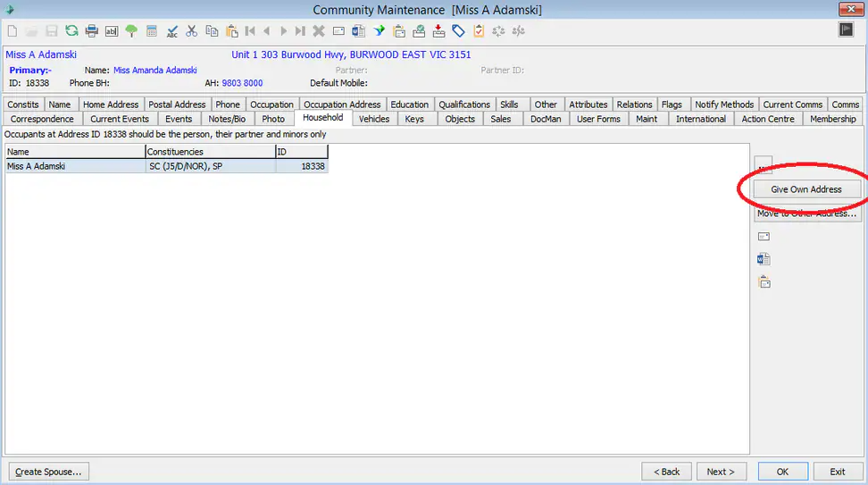Viewport: 868px width, 485px height.
Task: Click the clipboard icon beside the household list
Action: pyautogui.click(x=764, y=282)
